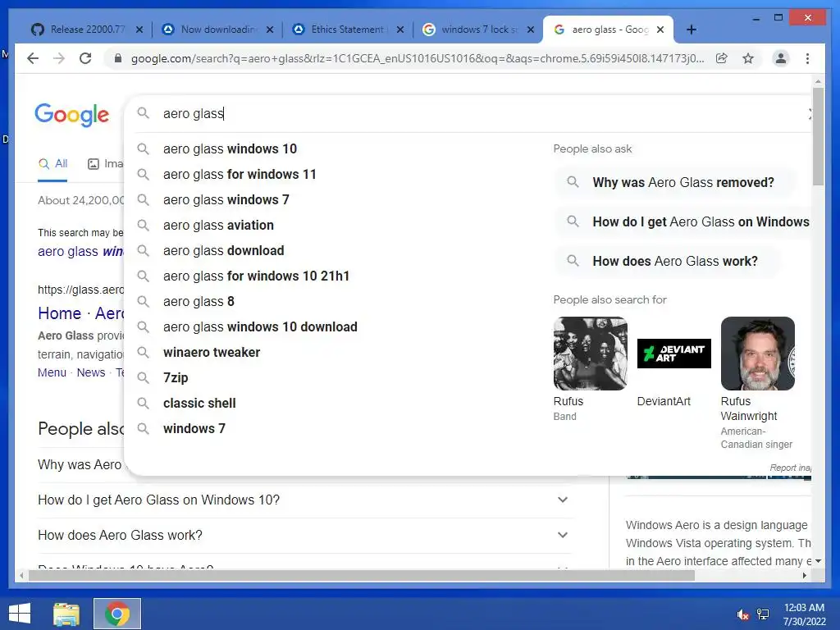Close the 'windows 7 lock' tab
Viewport: 840px width, 630px height.
(x=531, y=30)
